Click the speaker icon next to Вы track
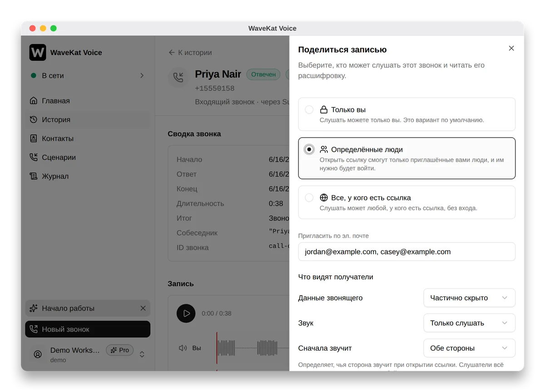 coord(183,348)
